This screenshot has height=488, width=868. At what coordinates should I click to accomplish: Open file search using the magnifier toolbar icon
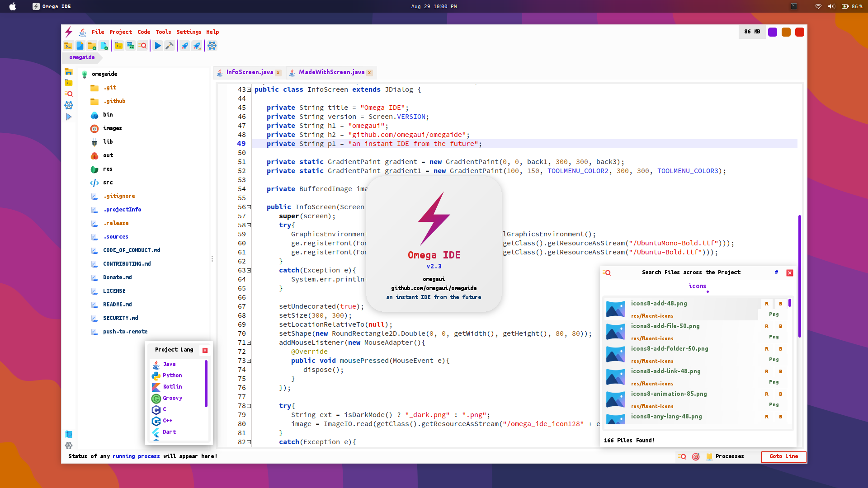(142, 46)
